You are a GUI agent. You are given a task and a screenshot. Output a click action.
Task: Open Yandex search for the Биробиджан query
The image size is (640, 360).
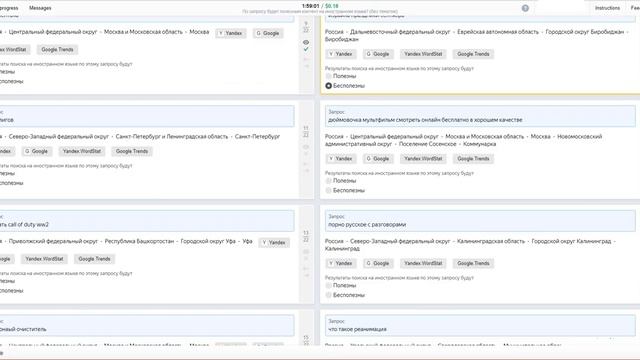[x=341, y=54]
